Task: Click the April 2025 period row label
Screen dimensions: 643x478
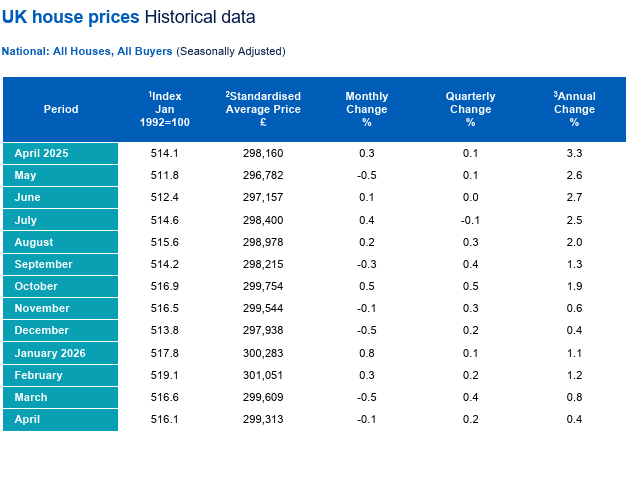Action: pos(60,153)
